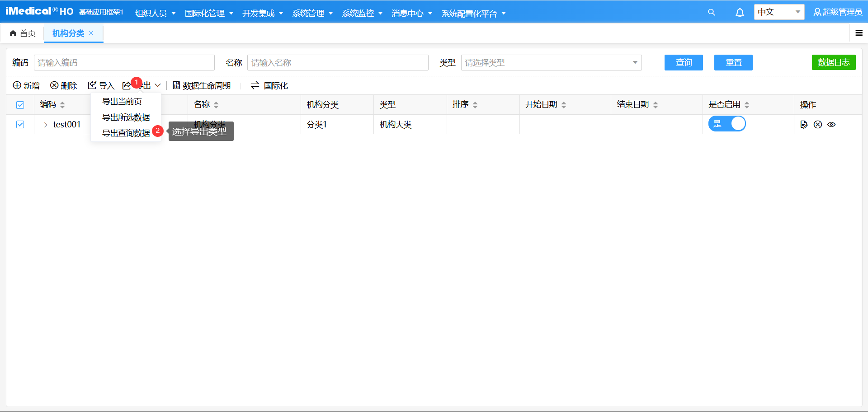Select 导出查询数据 from the export menu

(x=125, y=133)
